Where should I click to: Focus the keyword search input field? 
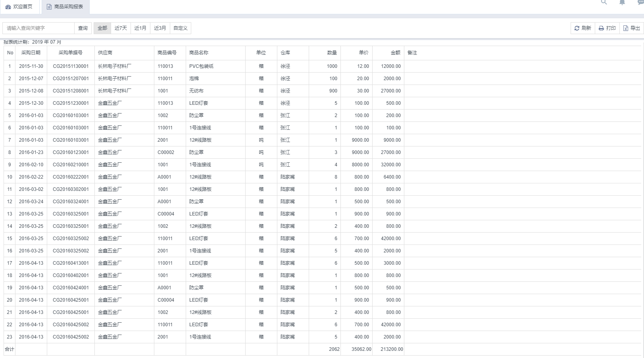click(x=38, y=28)
